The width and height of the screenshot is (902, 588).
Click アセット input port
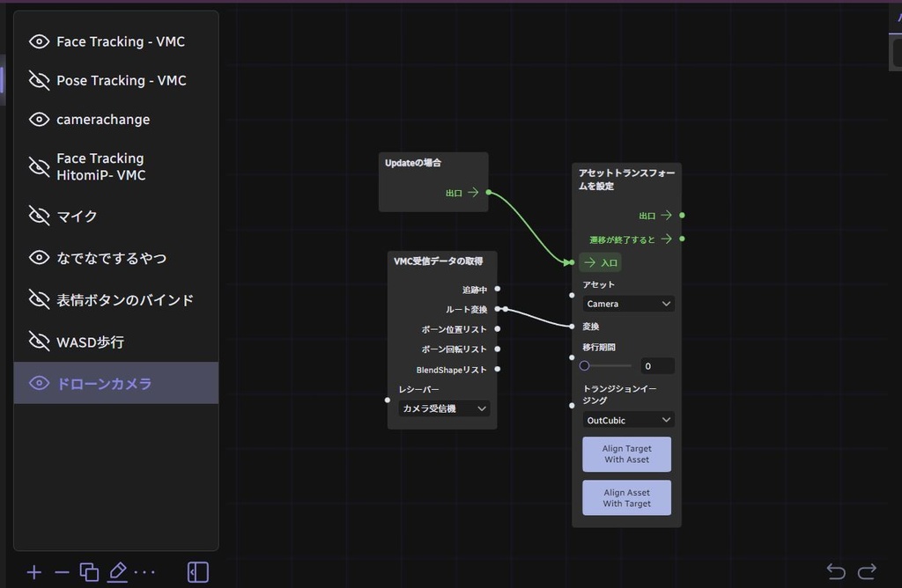[x=571, y=296]
